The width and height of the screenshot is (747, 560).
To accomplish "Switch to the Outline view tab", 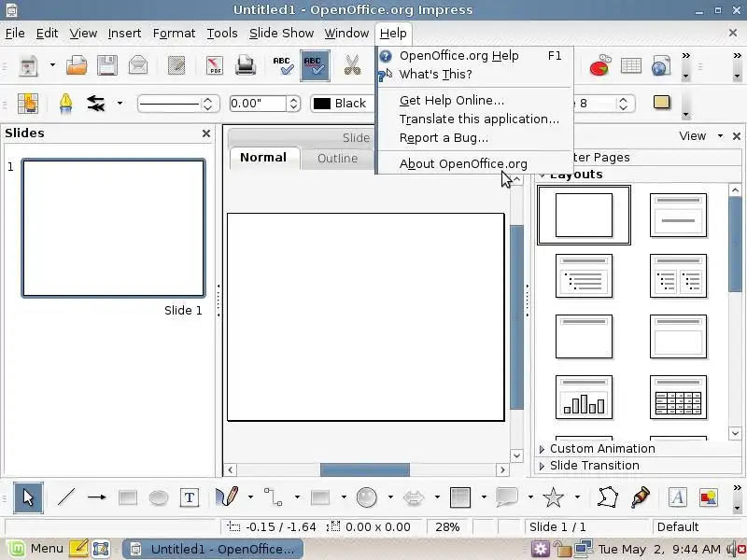I will (x=337, y=159).
